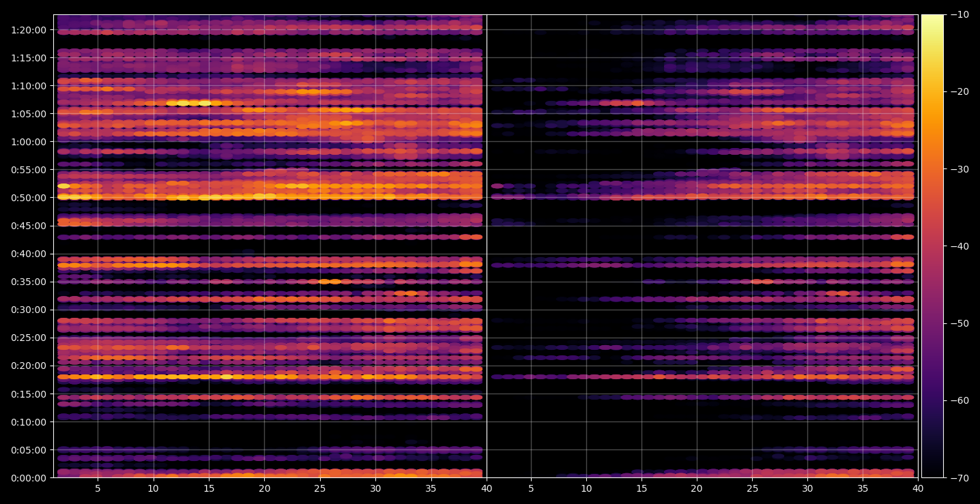980x504 pixels.
Task: Click the 1:10:00 time axis label
Action: [x=29, y=86]
